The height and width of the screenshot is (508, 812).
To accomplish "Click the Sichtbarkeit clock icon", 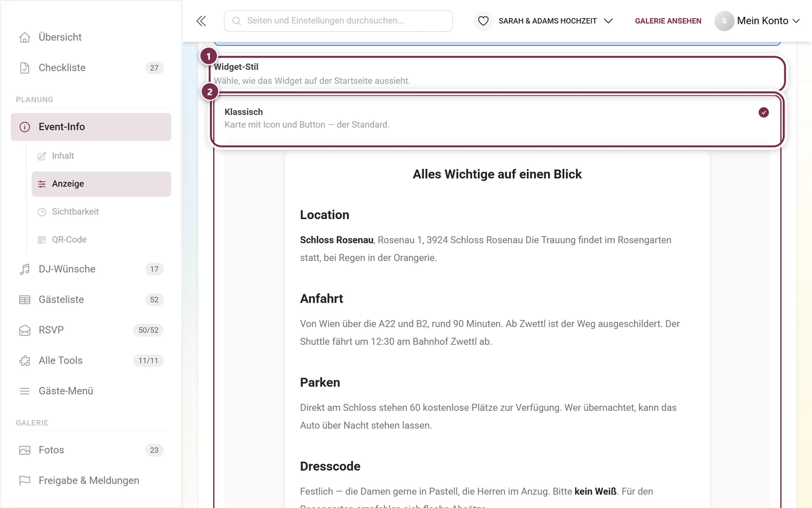I will pyautogui.click(x=42, y=212).
